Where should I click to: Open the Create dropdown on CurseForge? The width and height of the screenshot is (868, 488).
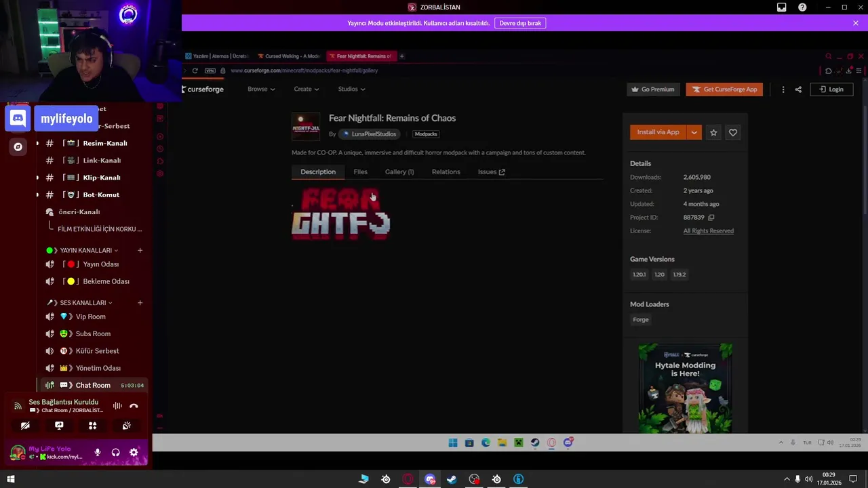pos(307,89)
